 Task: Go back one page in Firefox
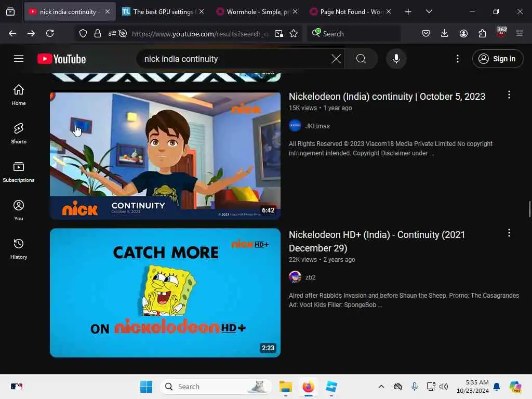pos(12,33)
